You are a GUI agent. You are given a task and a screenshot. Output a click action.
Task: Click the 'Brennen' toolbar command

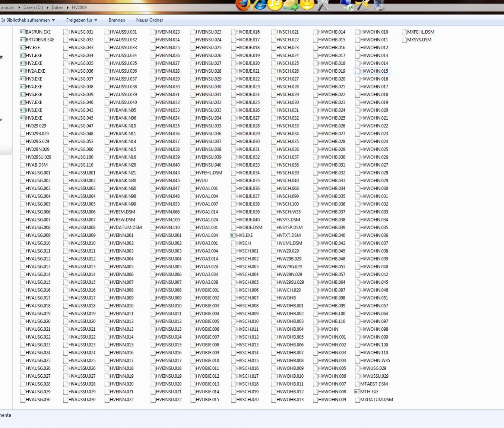coord(117,20)
